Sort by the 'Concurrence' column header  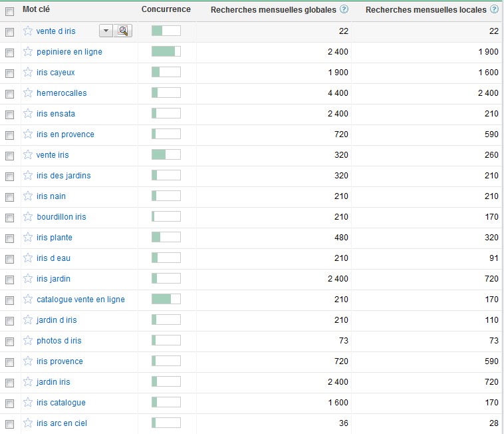(166, 9)
